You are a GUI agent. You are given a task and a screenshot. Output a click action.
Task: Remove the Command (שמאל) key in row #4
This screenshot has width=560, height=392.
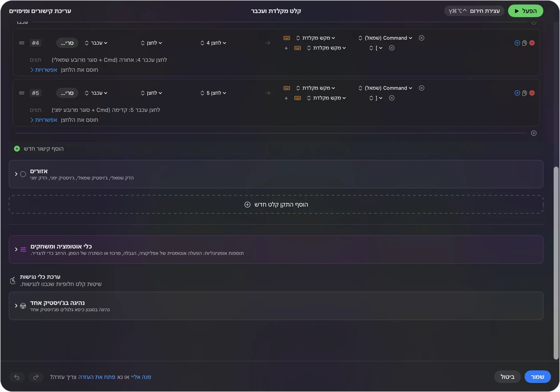tap(422, 38)
